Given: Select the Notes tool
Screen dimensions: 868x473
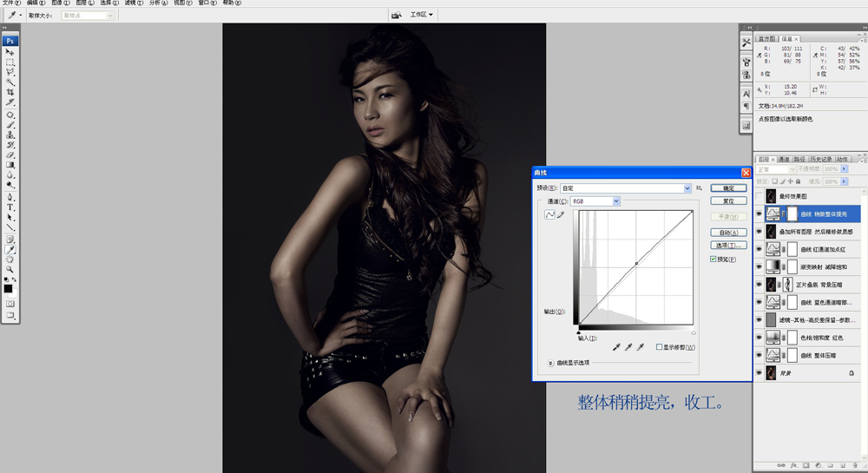Looking at the screenshot, I should click(10, 240).
